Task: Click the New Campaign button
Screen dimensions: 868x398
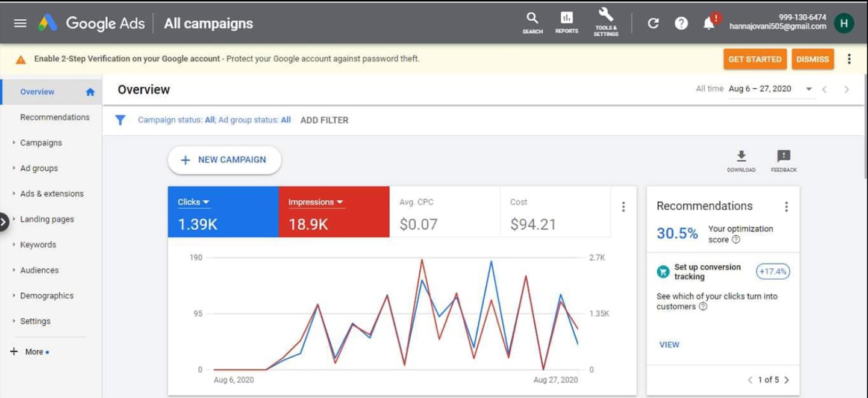Action: [x=224, y=160]
